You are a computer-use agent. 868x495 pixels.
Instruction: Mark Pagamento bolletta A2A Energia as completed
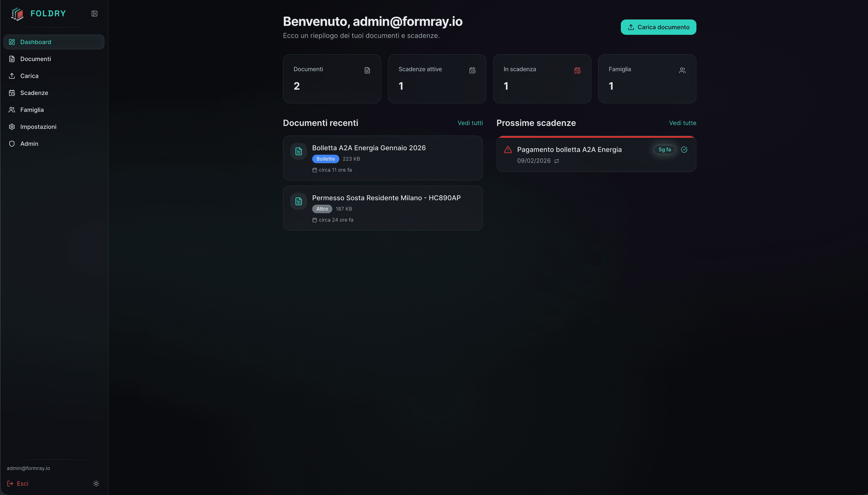click(684, 150)
